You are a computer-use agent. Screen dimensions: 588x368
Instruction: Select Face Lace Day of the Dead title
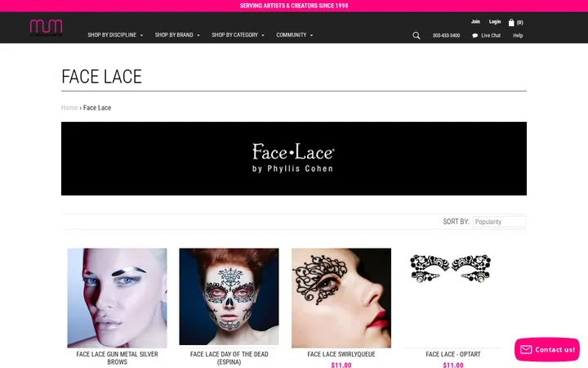click(229, 358)
